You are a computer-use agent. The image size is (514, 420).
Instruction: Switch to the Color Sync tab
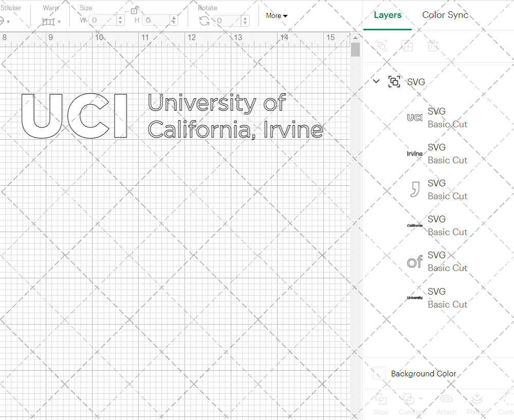445,15
